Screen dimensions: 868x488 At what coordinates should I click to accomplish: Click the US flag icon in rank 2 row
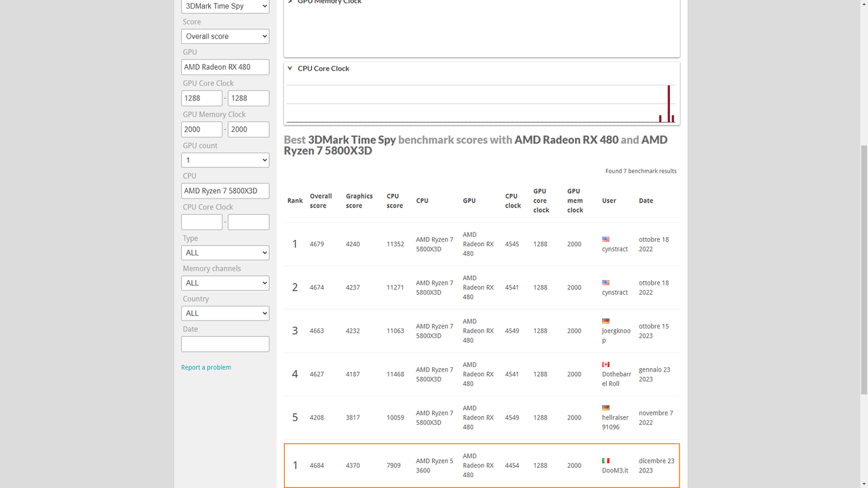(x=606, y=283)
